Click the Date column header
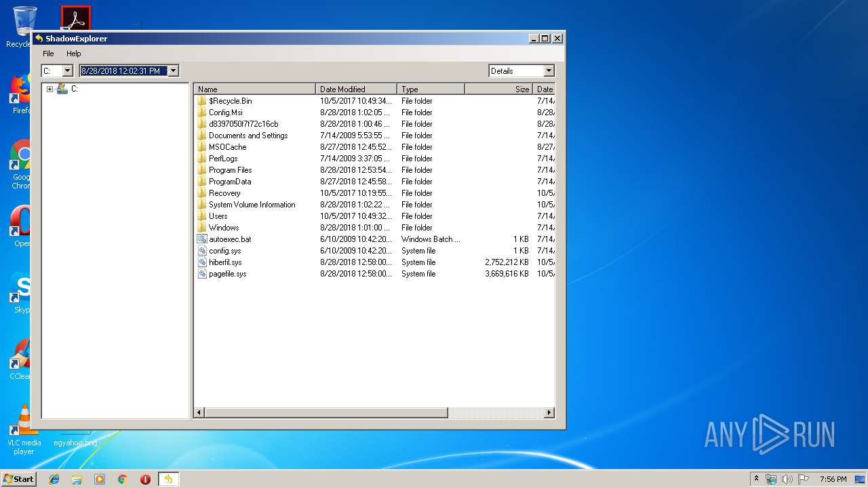 click(544, 89)
